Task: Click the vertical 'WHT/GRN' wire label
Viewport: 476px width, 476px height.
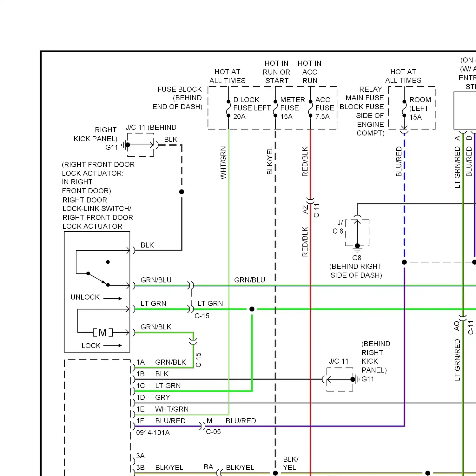Action: (x=223, y=162)
